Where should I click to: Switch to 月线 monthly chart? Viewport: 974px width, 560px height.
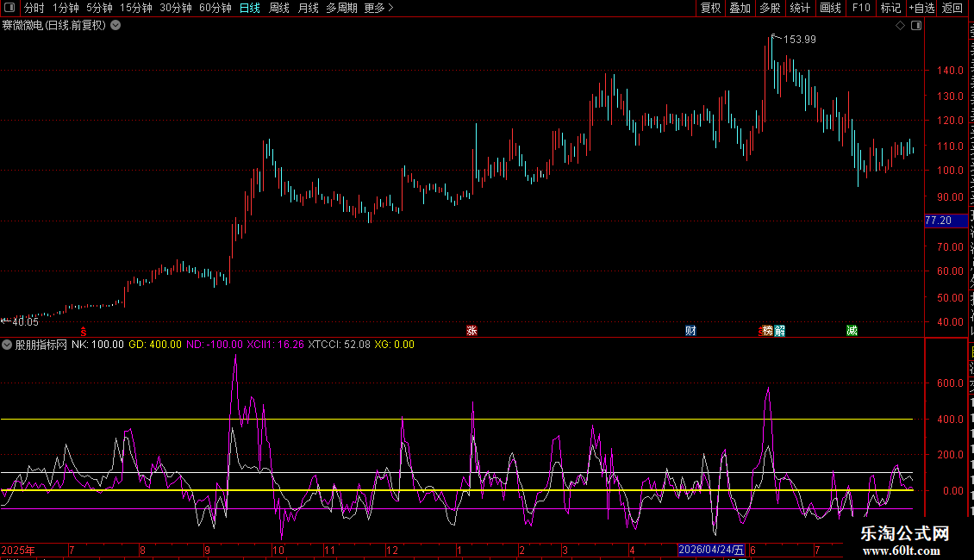308,8
